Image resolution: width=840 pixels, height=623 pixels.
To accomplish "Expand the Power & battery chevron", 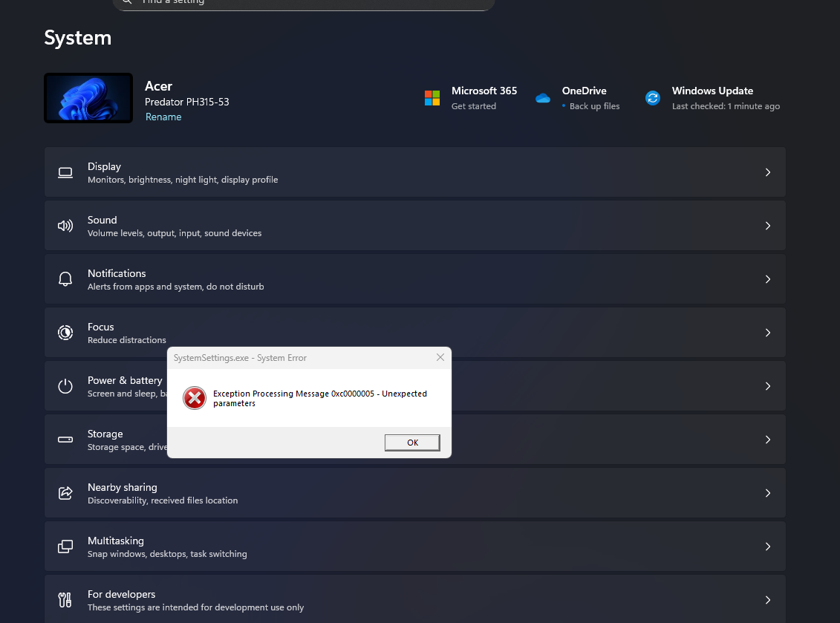I will pos(768,386).
